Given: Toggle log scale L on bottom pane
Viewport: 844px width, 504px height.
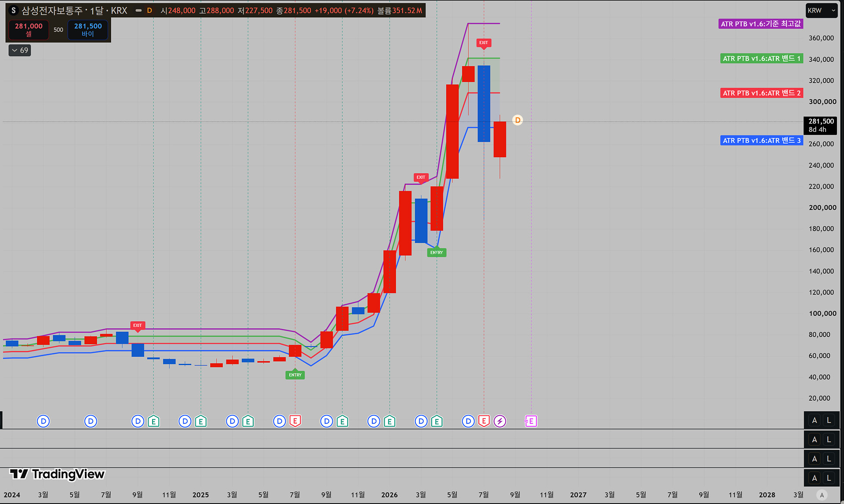Looking at the screenshot, I should [829, 478].
